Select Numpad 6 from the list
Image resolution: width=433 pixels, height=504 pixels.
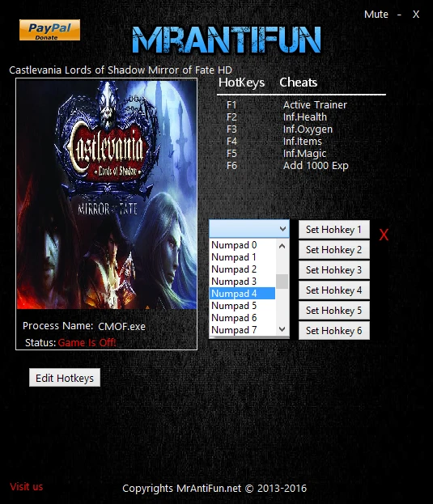[x=242, y=318]
